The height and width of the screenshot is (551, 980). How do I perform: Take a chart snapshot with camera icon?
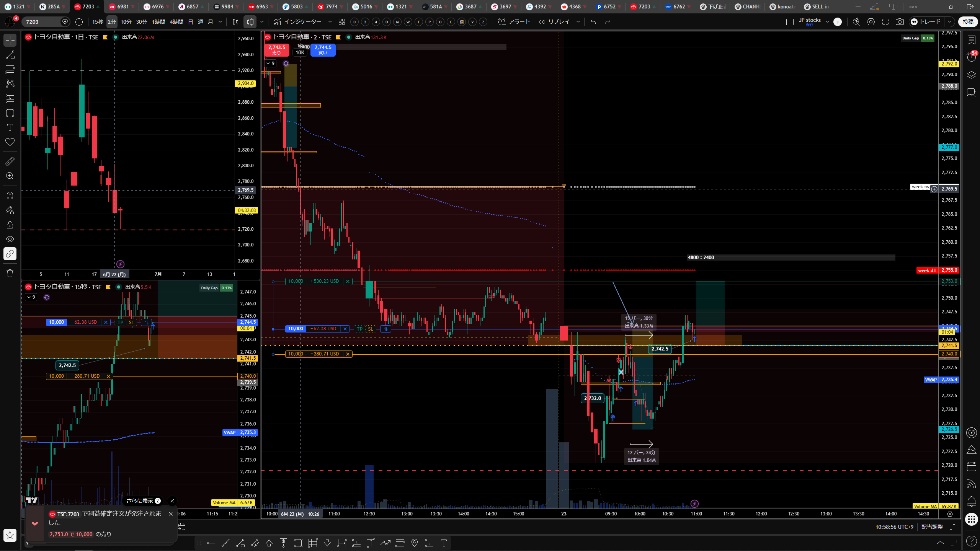900,22
